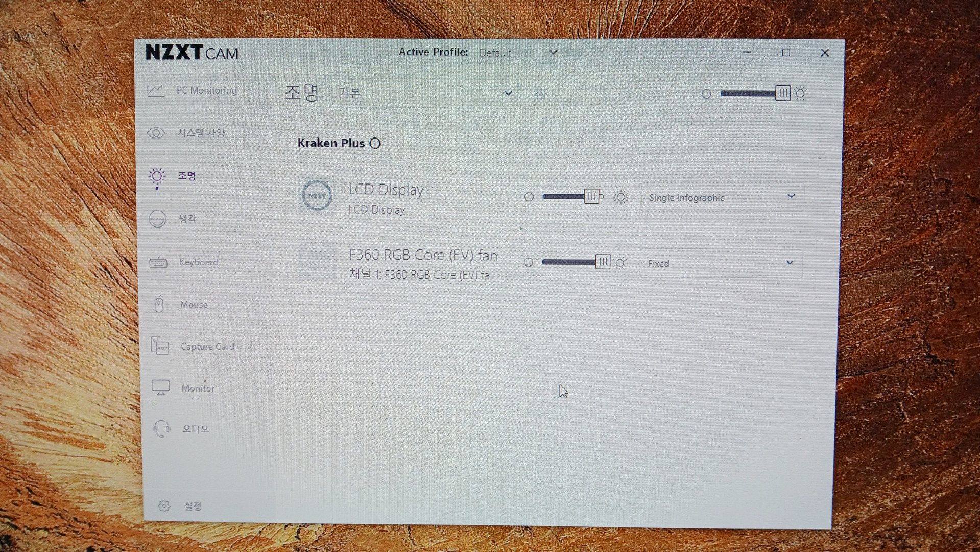Open the Capture Card sidebar icon

tap(160, 346)
